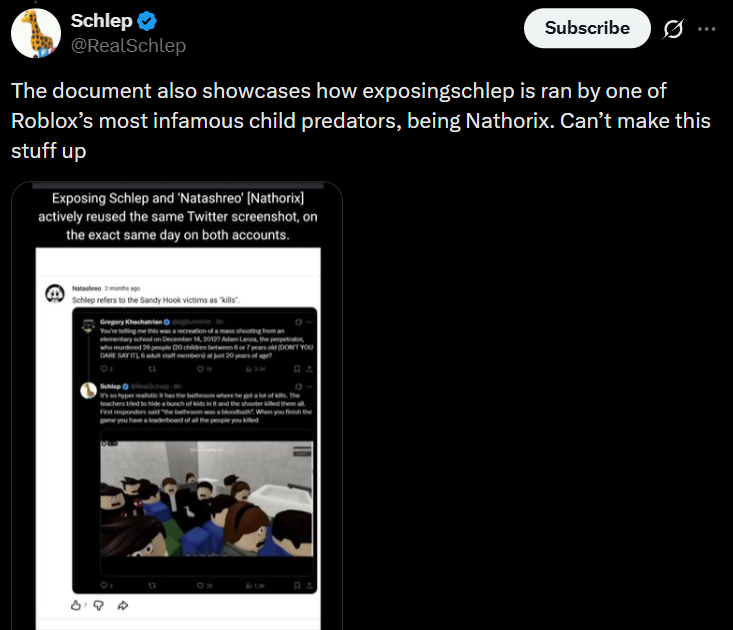This screenshot has height=630, width=733.
Task: Click the thumbs-up icon under Natashreo's comment
Action: (75, 605)
